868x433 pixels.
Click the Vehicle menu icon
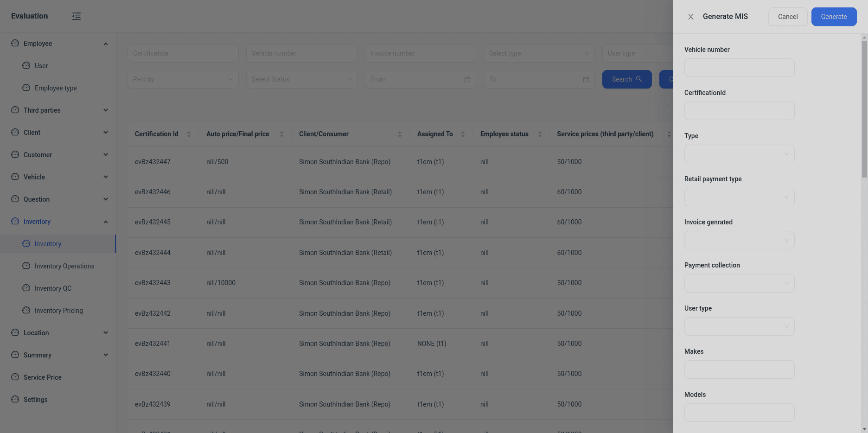coord(15,177)
